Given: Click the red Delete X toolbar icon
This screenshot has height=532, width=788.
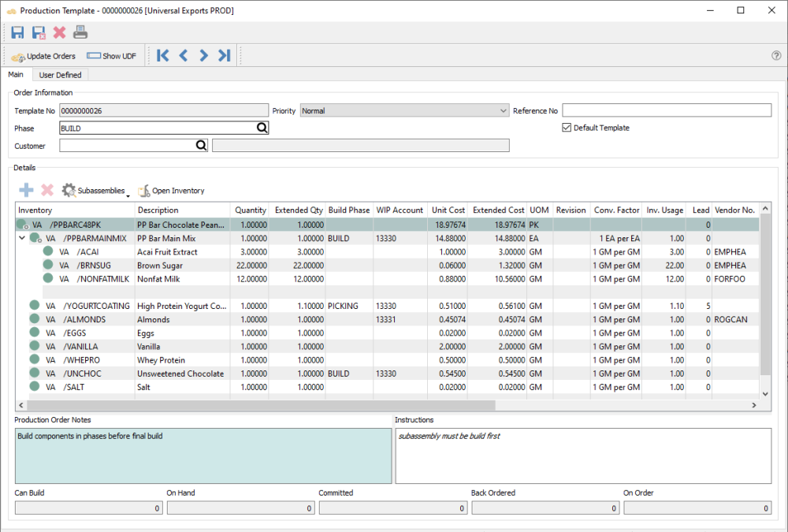Looking at the screenshot, I should (59, 32).
